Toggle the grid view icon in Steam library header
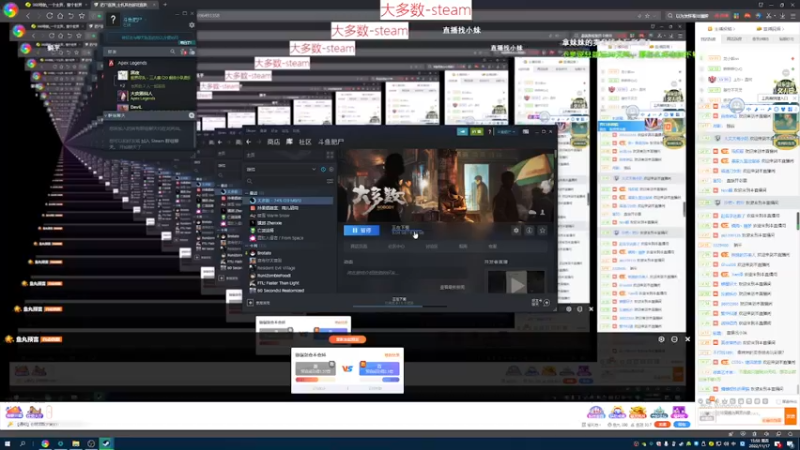 click(x=330, y=155)
